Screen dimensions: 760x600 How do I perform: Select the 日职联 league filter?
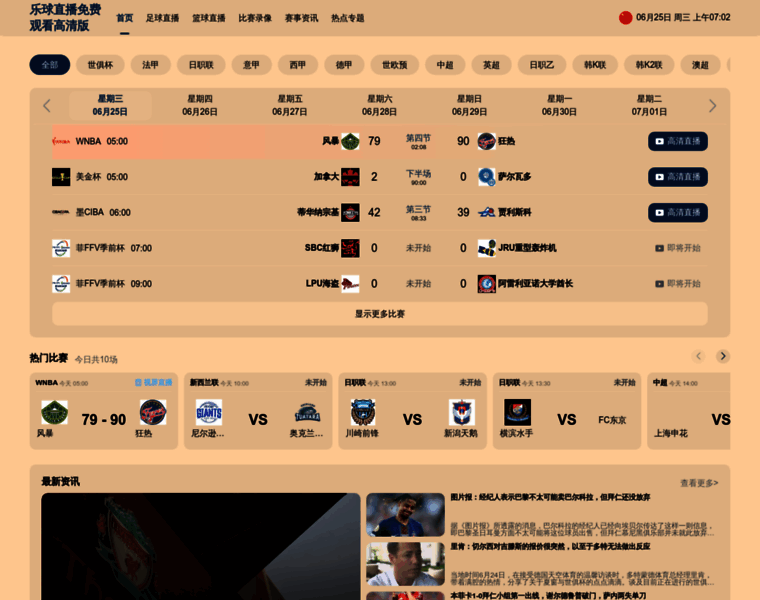pyautogui.click(x=201, y=65)
